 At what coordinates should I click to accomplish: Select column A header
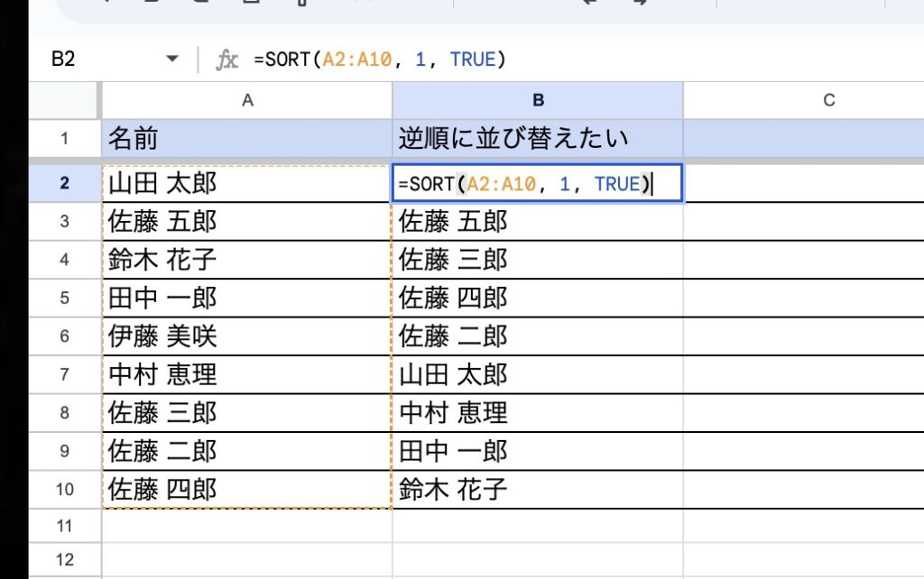[246, 100]
